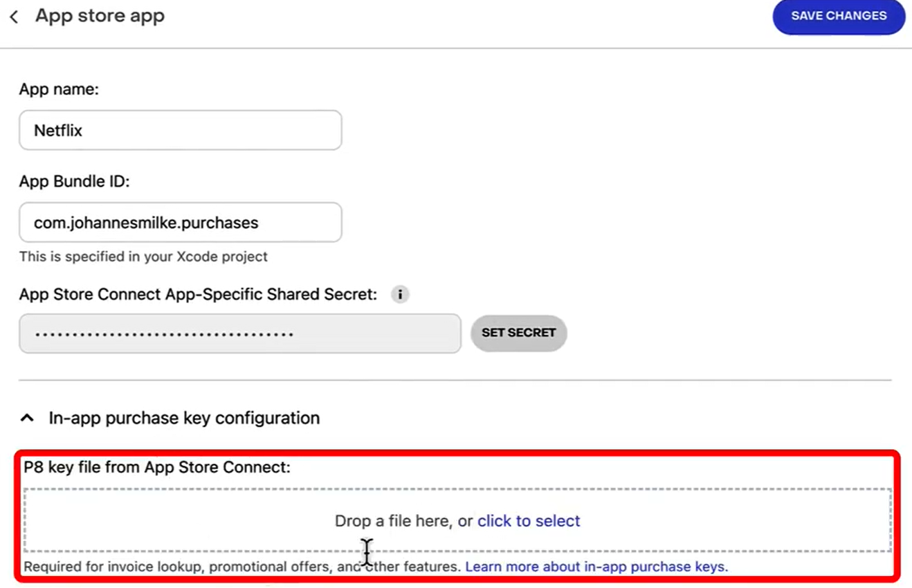
Task: Click 'App Store Connect App-Specific Shared Secret' label
Action: tap(198, 294)
